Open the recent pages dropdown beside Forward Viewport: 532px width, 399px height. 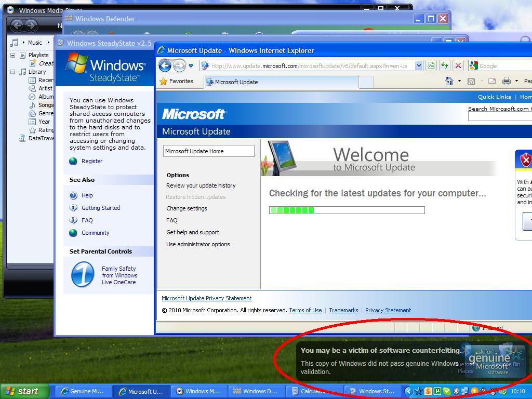coord(191,66)
